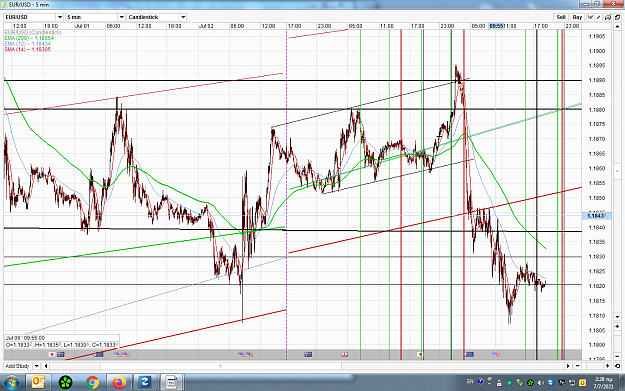Open the blue Z application in taskbar
The image size is (625, 391).
[x=145, y=383]
